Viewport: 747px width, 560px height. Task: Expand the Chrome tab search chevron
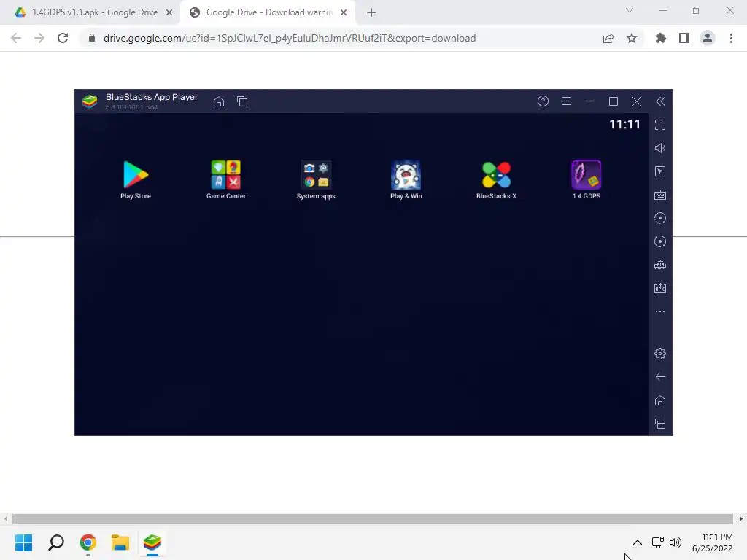pos(630,10)
